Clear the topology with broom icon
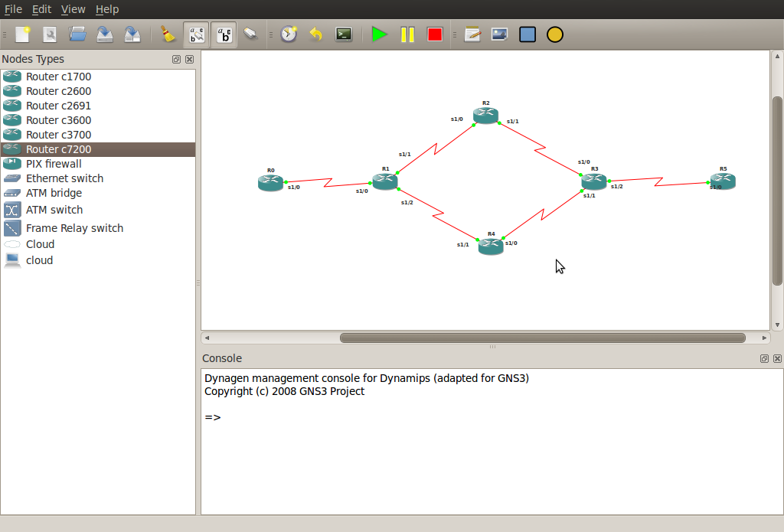This screenshot has width=784, height=532. (x=168, y=34)
